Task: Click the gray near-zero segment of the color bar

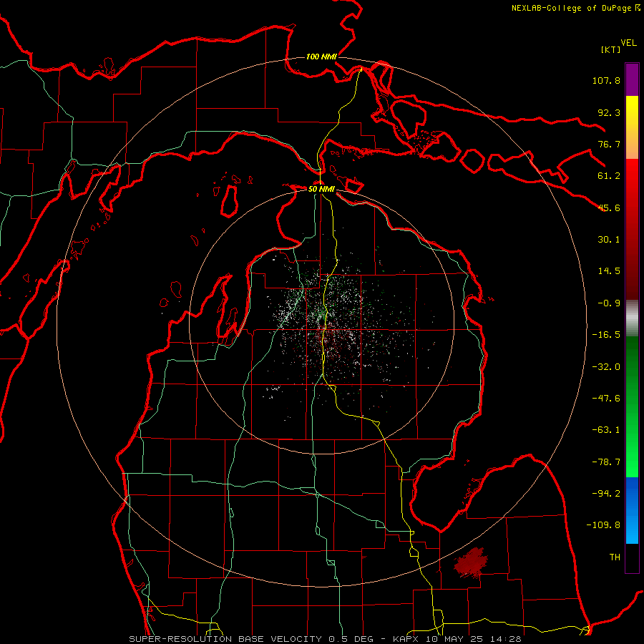Action: pos(632,318)
